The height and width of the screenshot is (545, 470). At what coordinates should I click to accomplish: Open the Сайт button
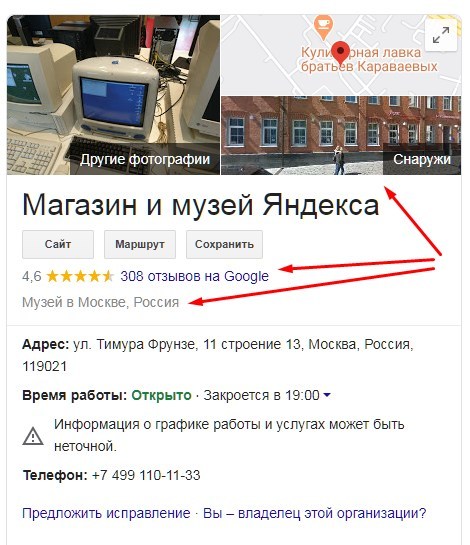pyautogui.click(x=58, y=244)
